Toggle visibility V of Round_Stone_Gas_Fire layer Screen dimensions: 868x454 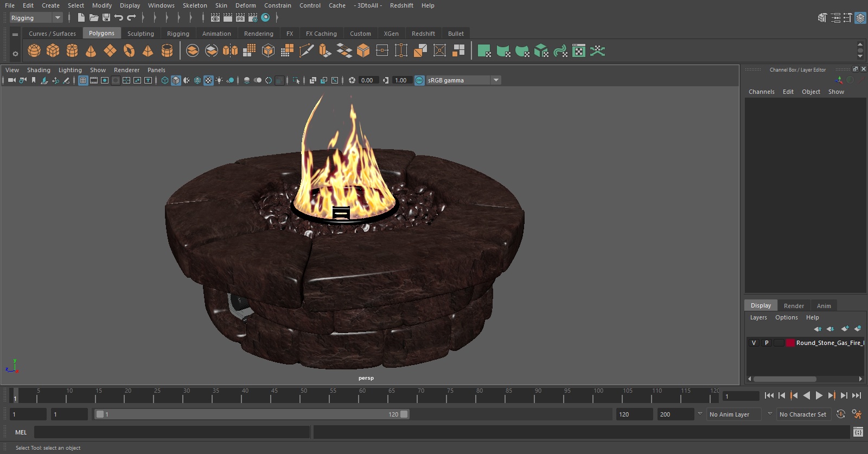(754, 343)
